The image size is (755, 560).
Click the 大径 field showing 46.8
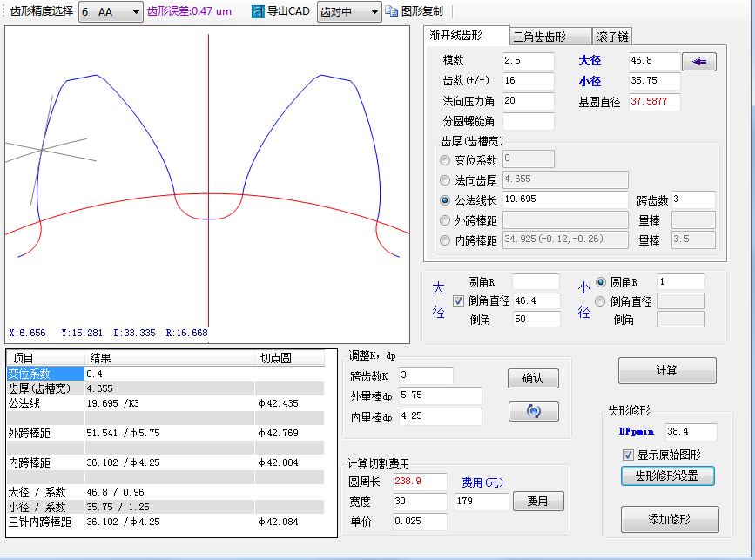pyautogui.click(x=655, y=61)
